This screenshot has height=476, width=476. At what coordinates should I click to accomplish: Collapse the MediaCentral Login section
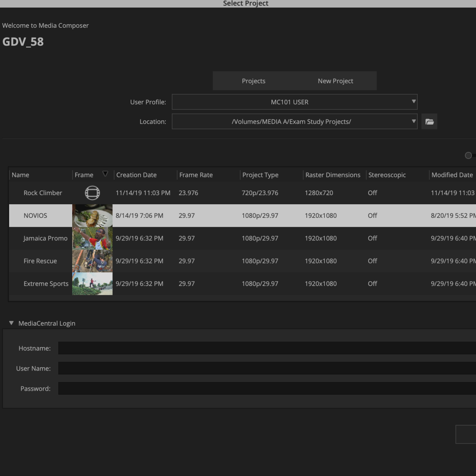pos(11,323)
